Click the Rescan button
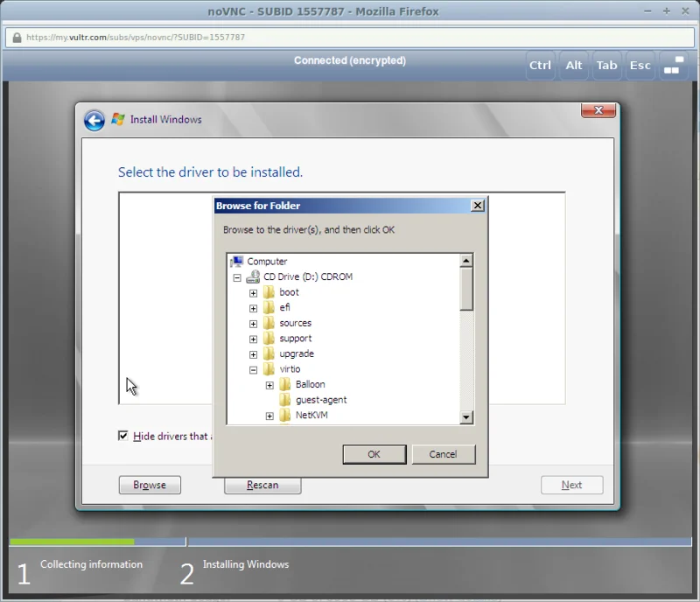Image resolution: width=700 pixels, height=602 pixels. pos(262,485)
